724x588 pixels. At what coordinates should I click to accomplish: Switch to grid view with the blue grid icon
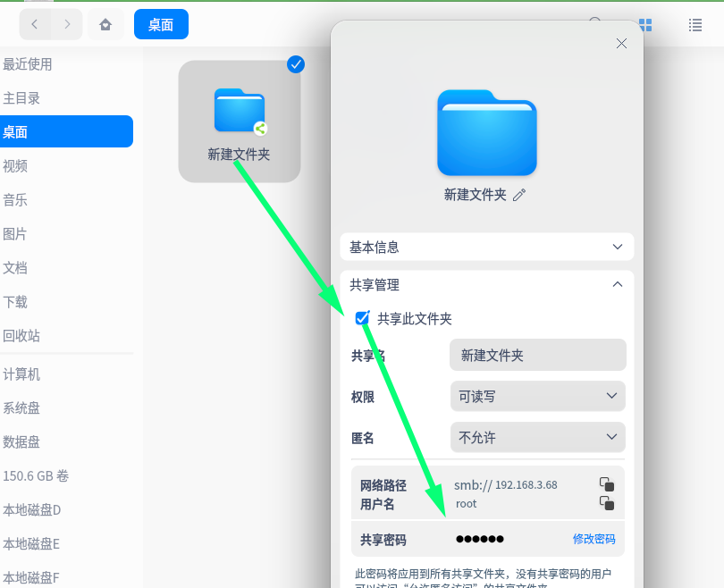click(645, 24)
